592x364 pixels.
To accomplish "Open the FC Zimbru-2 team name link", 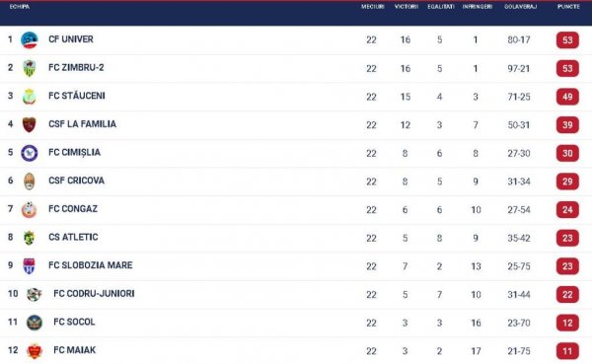I will pos(76,68).
